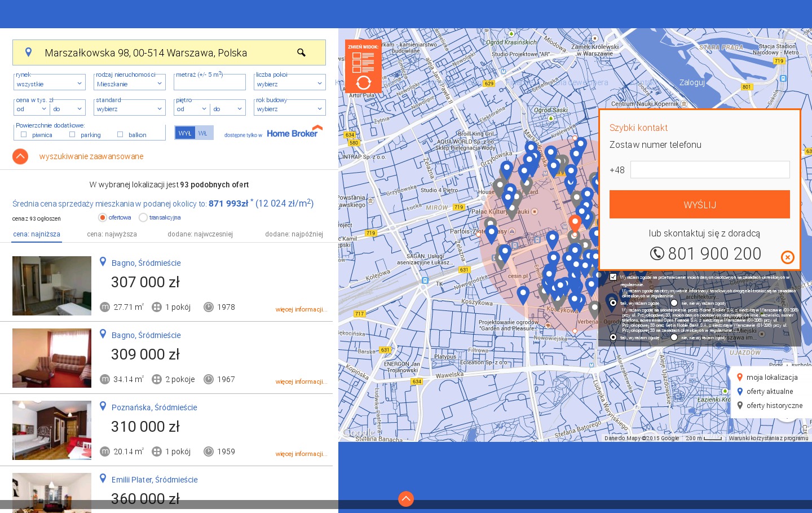This screenshot has height=513, width=812.
Task: Switch the Home Broker toggle to 'WŁ'
Action: point(203,133)
